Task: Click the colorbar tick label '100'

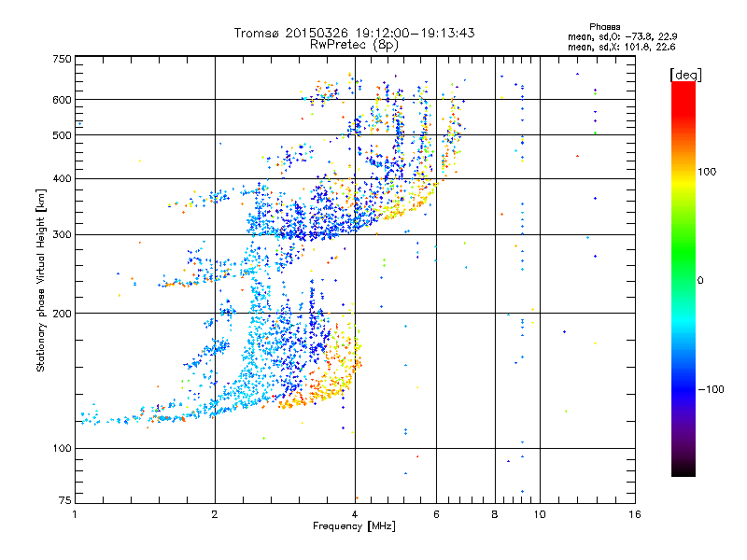Action: [707, 172]
